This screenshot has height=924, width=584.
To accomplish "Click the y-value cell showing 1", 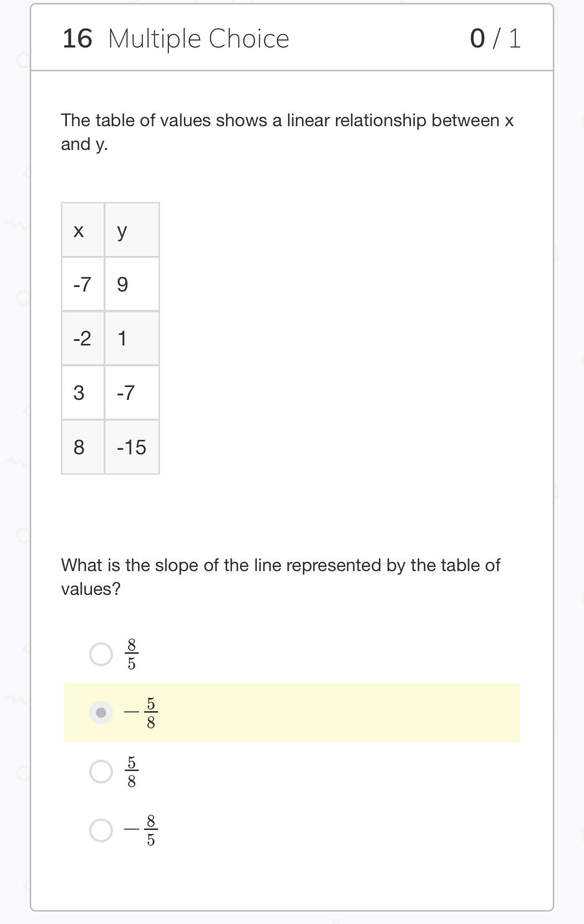I will 132,339.
